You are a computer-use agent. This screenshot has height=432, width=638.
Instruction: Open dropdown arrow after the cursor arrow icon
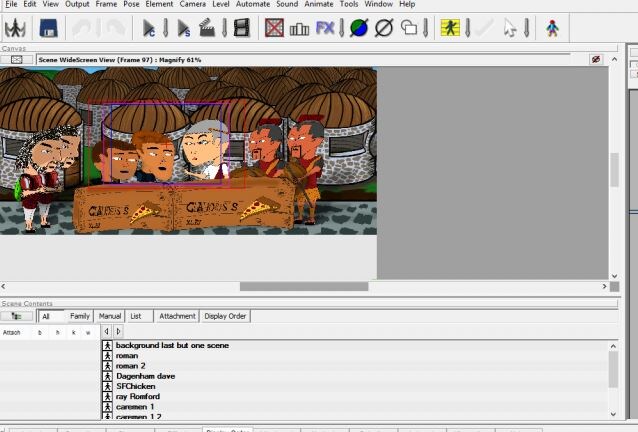[527, 28]
